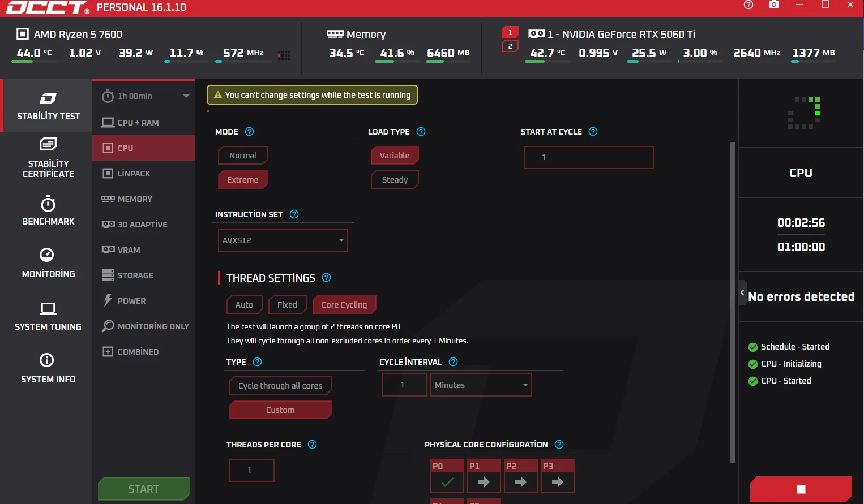Viewport: 864px width, 504px height.
Task: Click the CPU core grid icon
Action: tap(284, 55)
